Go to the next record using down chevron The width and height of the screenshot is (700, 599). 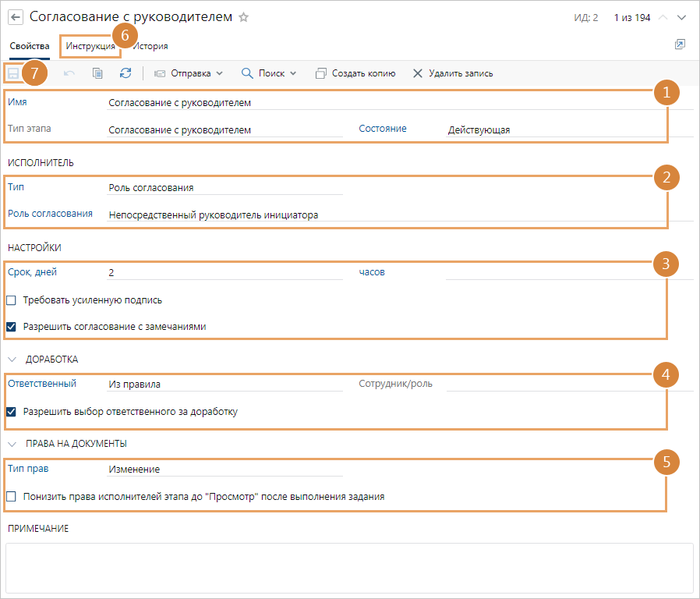pos(682,18)
